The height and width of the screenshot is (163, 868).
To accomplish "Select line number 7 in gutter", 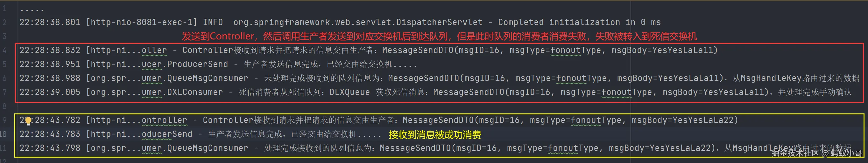I will [x=4, y=92].
